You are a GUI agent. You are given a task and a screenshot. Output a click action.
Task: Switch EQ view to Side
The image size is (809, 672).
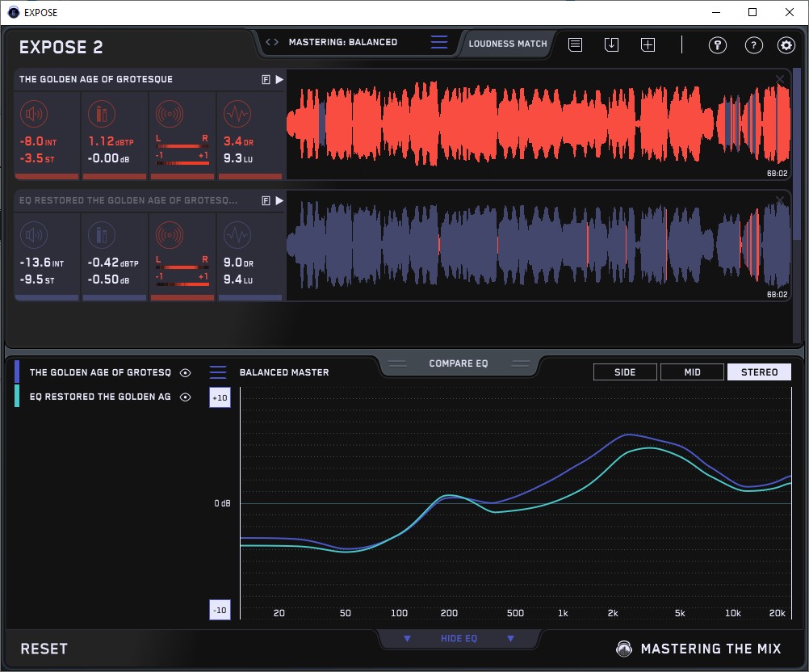625,372
